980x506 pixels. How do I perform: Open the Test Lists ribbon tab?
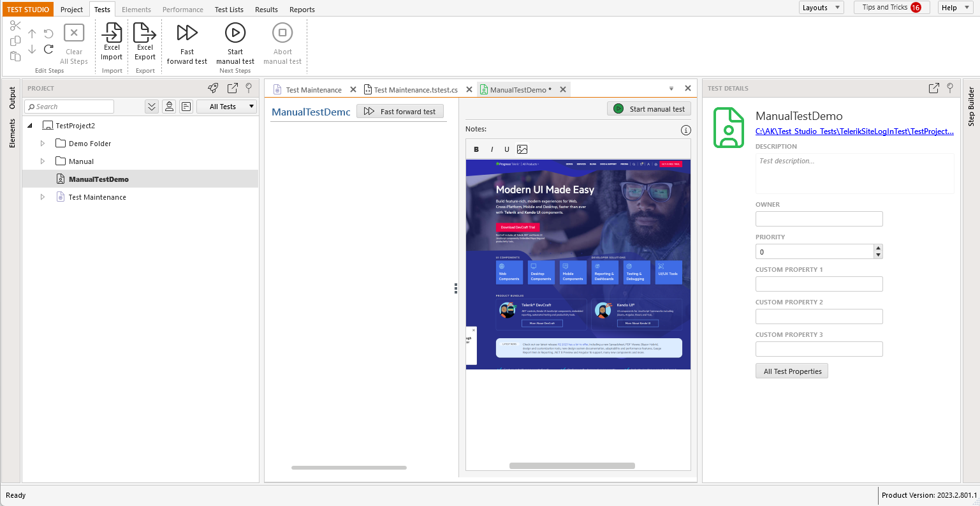[x=229, y=10]
